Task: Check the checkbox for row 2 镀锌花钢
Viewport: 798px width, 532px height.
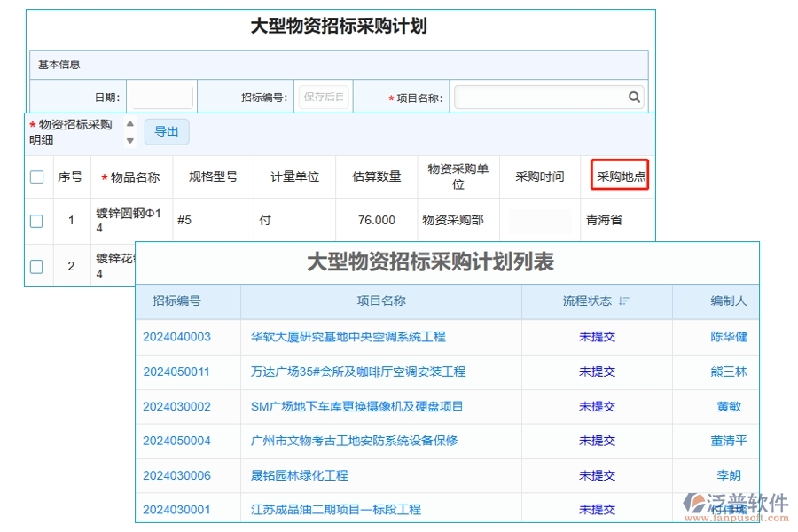Action: point(36,264)
